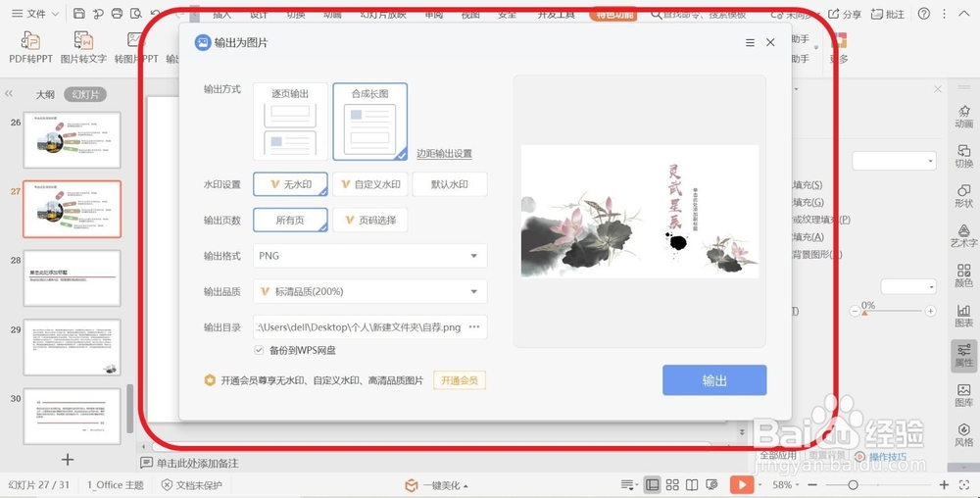The height and width of the screenshot is (498, 980).
Task: Open the 图片转文字 tool
Action: pos(83,47)
